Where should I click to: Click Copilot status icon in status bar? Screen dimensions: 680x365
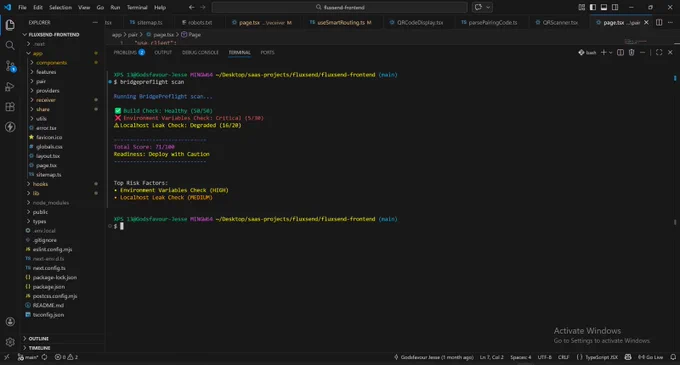tap(628, 357)
